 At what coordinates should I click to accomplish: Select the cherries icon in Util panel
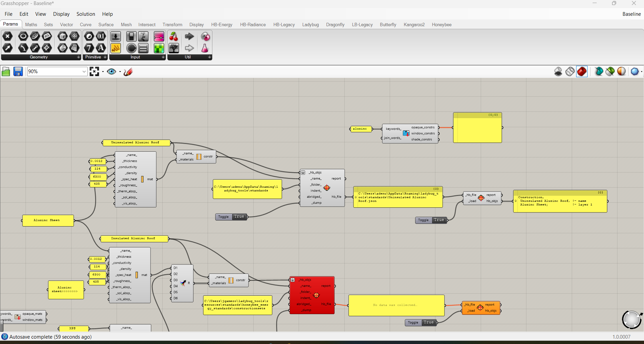(x=174, y=36)
